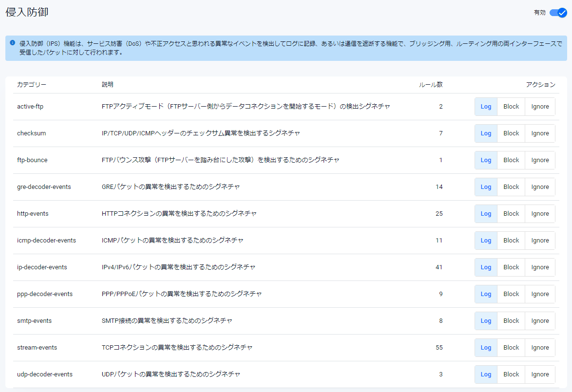
Task: Set ppp-decoder-events action to Block
Action: click(511, 294)
